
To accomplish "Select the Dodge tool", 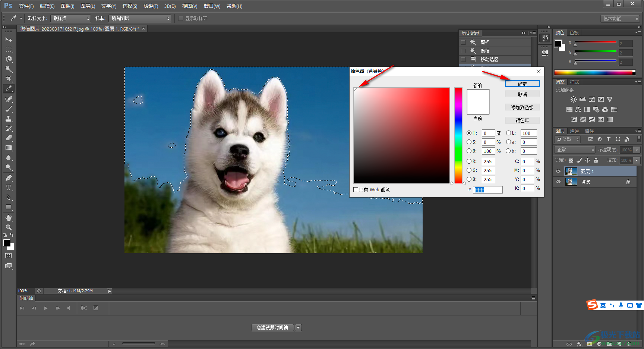I will coord(9,167).
